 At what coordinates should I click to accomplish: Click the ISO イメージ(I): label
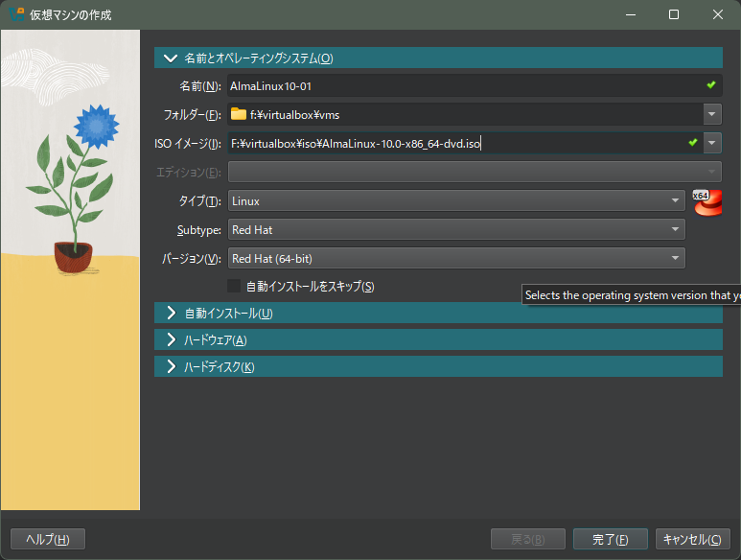(188, 143)
